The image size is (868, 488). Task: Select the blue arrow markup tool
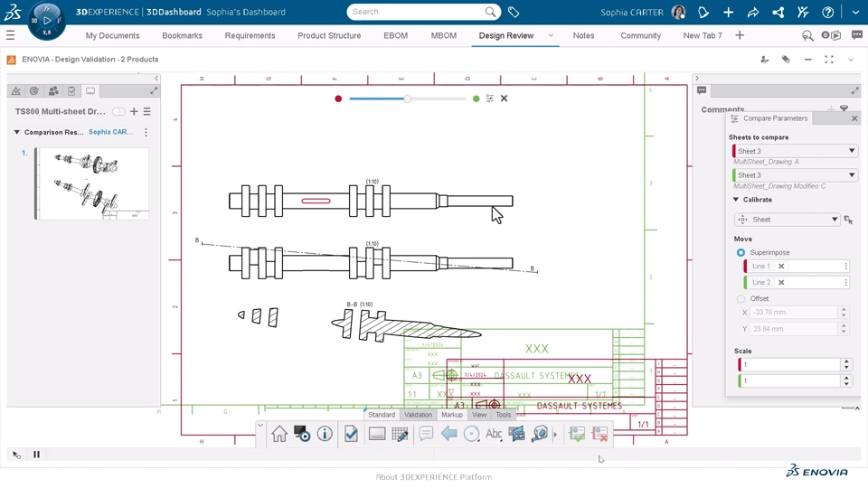(x=448, y=434)
